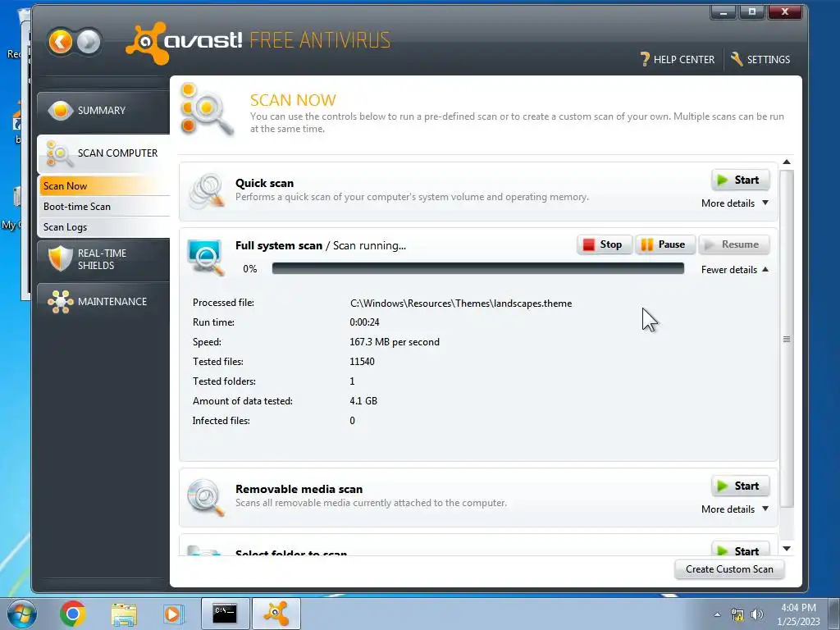Open the Scan Computer section
Viewport: 840px width, 630px height.
point(103,153)
